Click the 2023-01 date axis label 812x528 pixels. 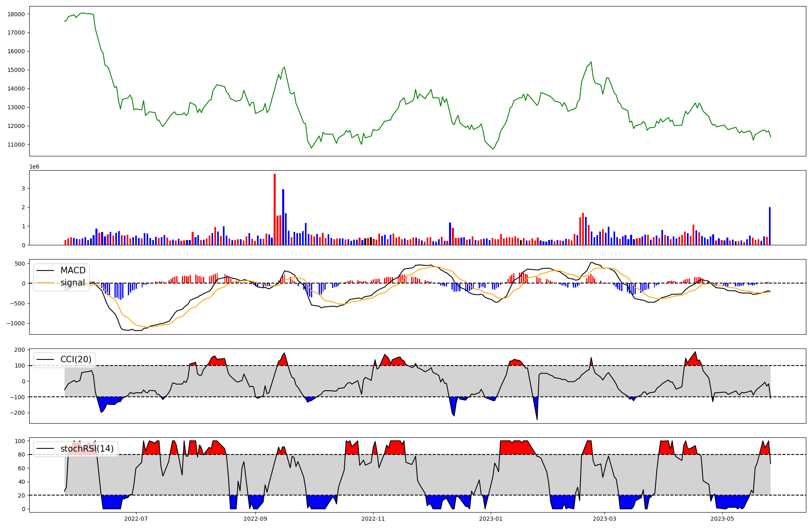491,519
